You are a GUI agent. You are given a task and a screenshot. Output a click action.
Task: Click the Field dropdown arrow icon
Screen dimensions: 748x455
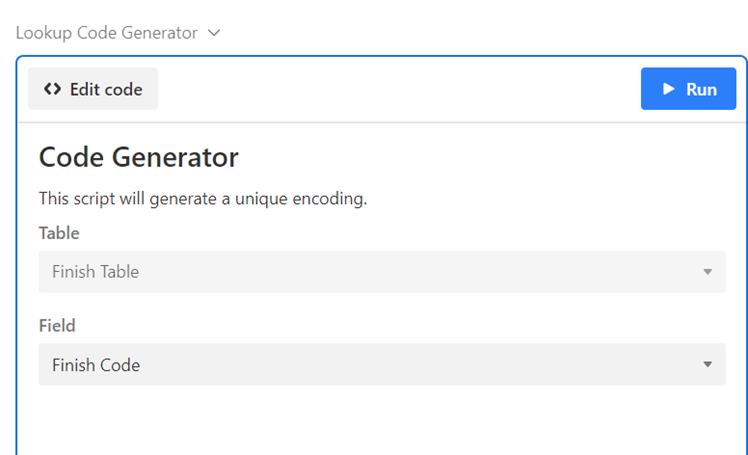707,365
